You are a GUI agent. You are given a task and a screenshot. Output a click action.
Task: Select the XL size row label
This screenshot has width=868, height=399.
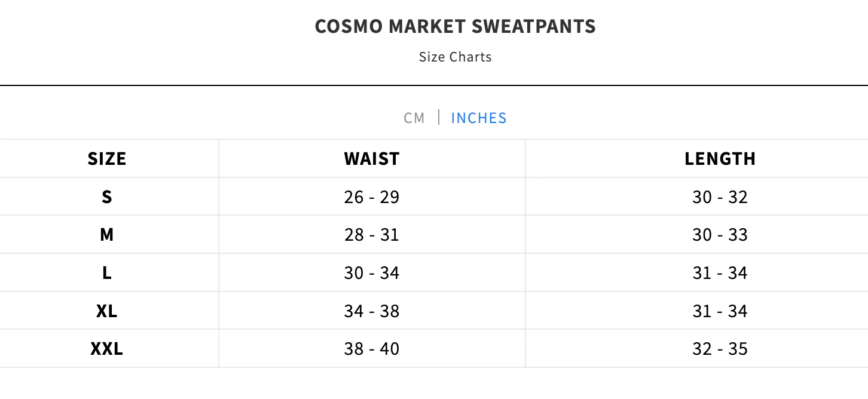coord(107,311)
